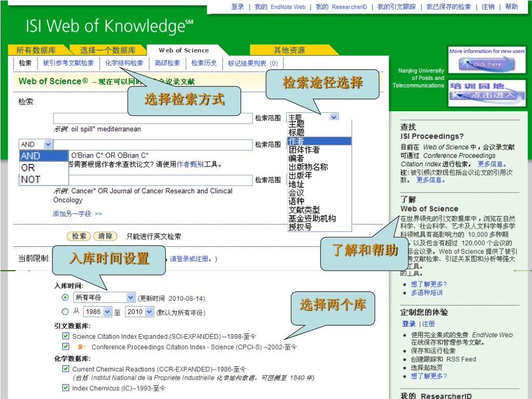Screen dimensions: 532x399
Task: Select the 从 year range radio button
Action: [x=65, y=312]
